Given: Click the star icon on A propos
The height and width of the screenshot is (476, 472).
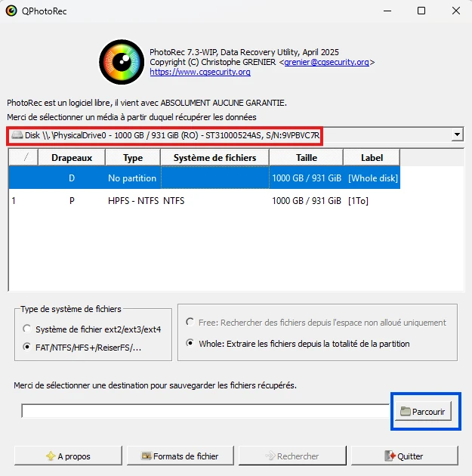Looking at the screenshot, I should 51,456.
